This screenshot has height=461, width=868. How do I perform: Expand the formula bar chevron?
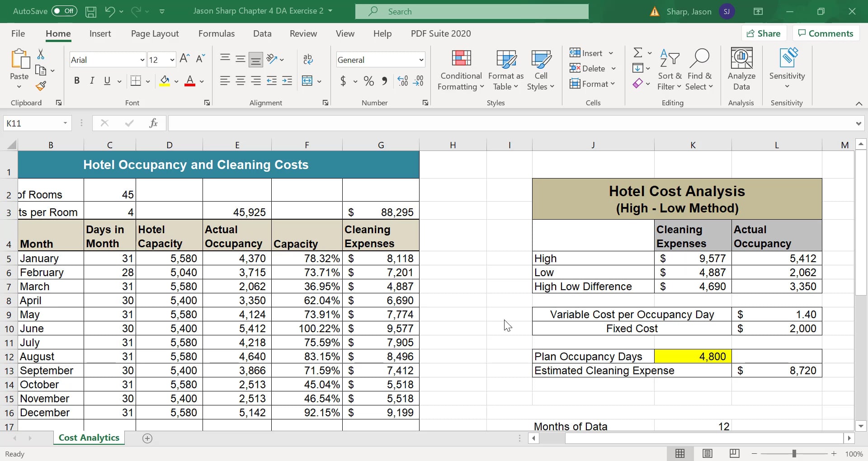click(859, 123)
